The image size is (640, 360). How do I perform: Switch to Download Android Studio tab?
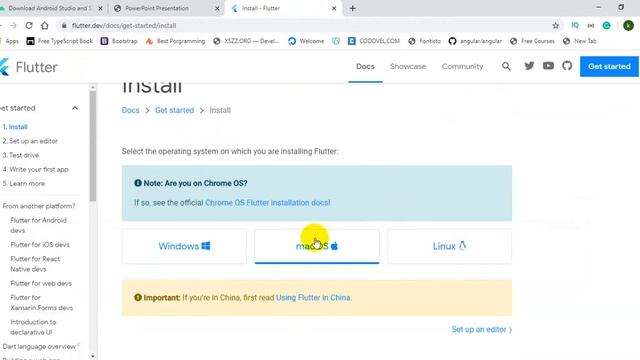[49, 8]
